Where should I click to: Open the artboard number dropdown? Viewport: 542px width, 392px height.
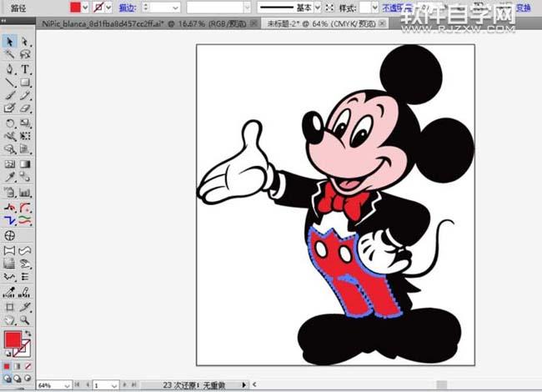[x=113, y=385]
